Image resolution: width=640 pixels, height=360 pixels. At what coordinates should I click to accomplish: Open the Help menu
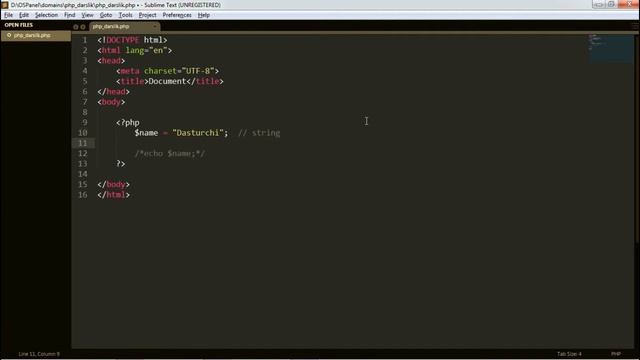pos(204,15)
